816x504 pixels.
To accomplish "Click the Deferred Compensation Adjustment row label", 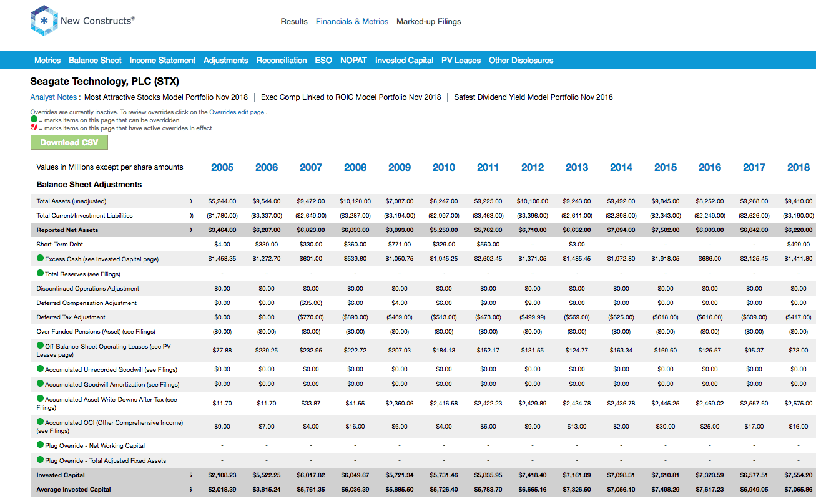I will (87, 303).
